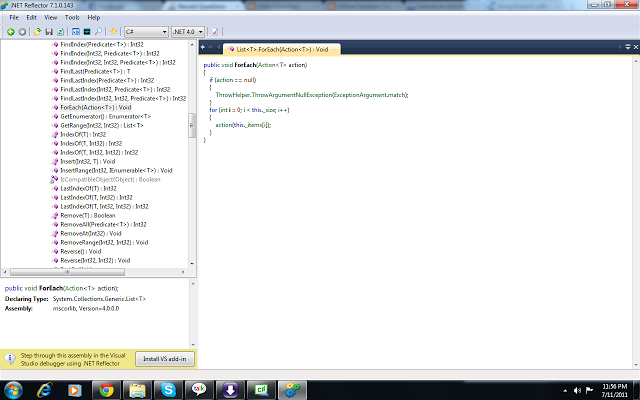
Task: Click tree panel horizontal scrollbar thumb
Action: [x=67, y=272]
